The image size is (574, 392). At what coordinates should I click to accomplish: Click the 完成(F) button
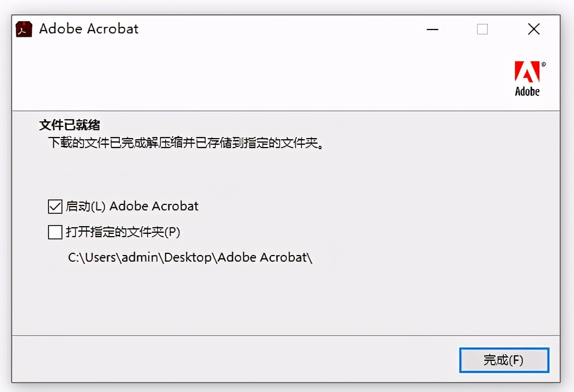pyautogui.click(x=503, y=360)
